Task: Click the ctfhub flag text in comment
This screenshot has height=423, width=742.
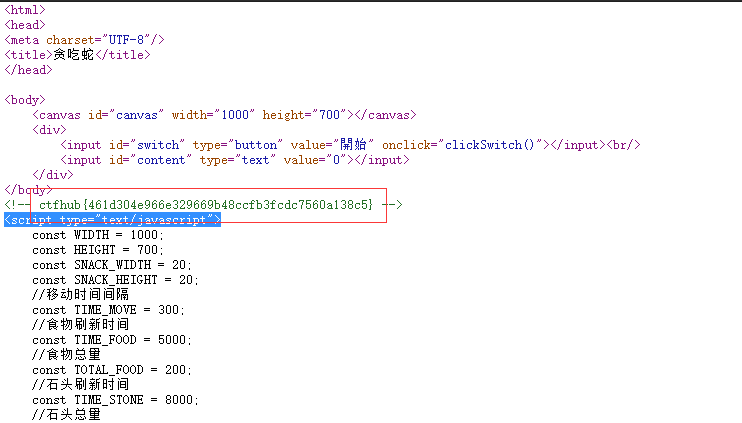Action: coord(206,205)
